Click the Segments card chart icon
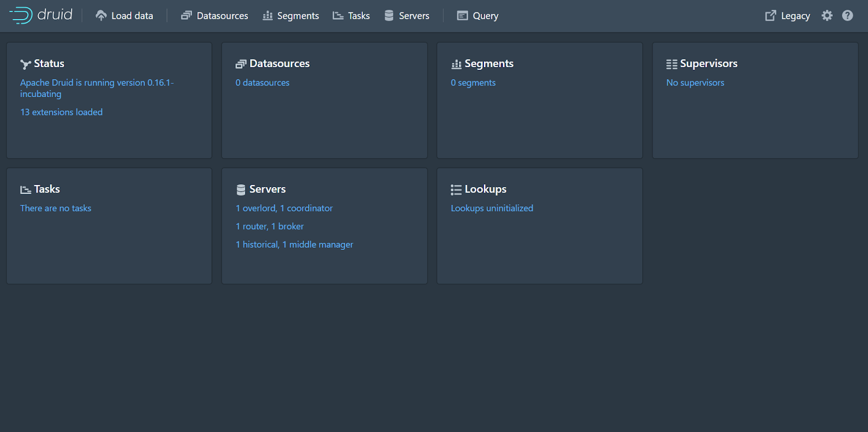This screenshot has width=868, height=432. tap(456, 65)
